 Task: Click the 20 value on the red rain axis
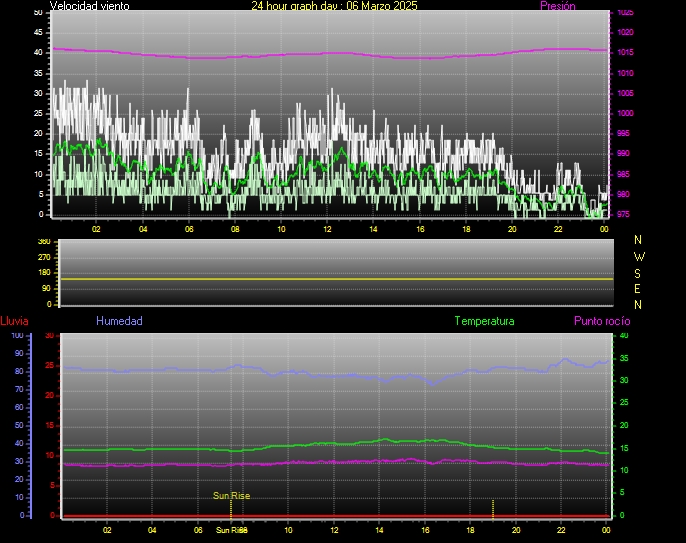coord(49,396)
